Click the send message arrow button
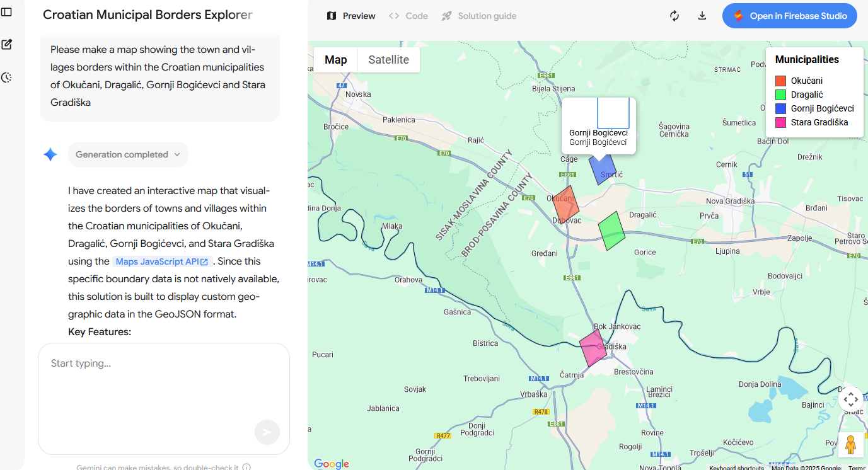 click(267, 432)
